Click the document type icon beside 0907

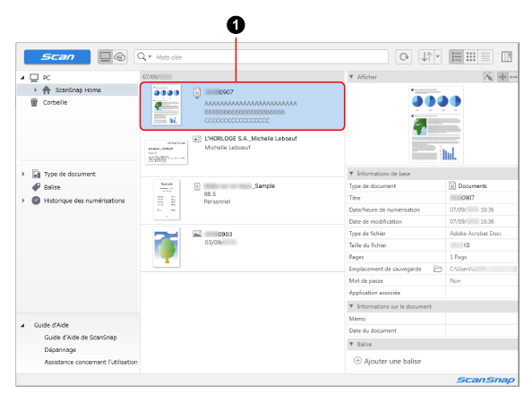pyautogui.click(x=197, y=92)
